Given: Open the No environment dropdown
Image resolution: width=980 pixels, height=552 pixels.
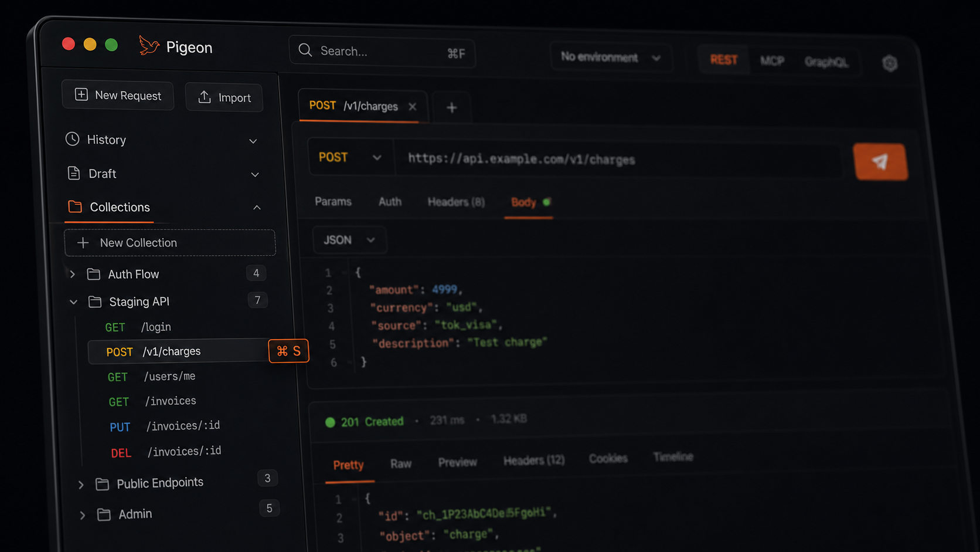Looking at the screenshot, I should [610, 57].
